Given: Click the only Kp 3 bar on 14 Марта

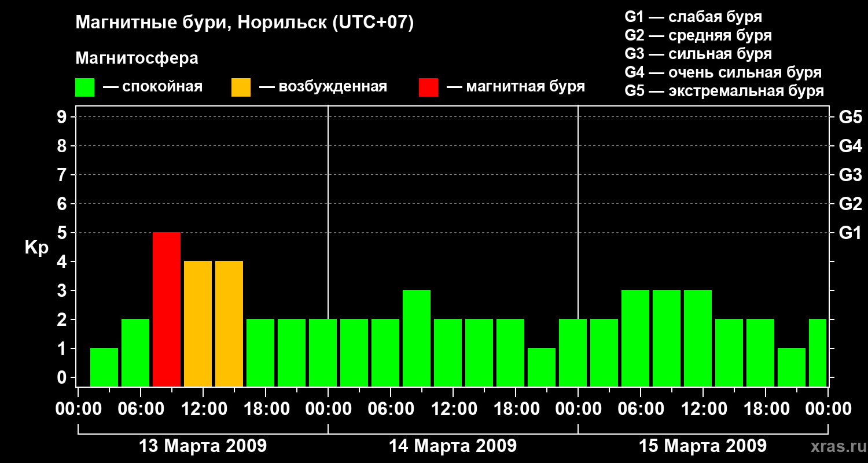Looking at the screenshot, I should [x=417, y=338].
